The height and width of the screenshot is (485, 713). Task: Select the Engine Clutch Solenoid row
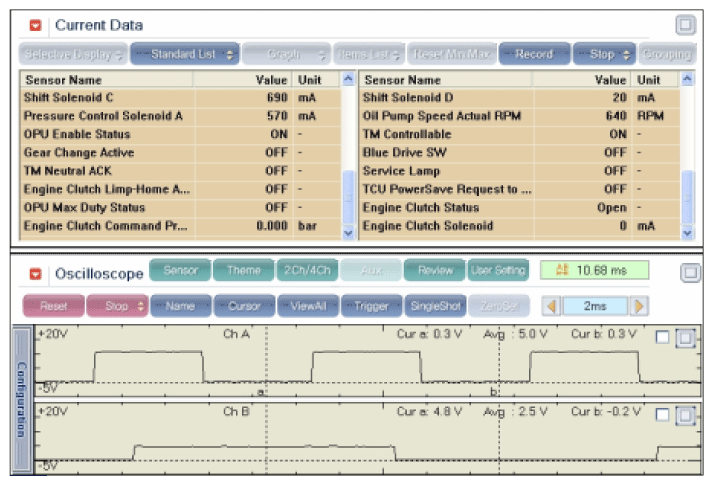coord(520,226)
